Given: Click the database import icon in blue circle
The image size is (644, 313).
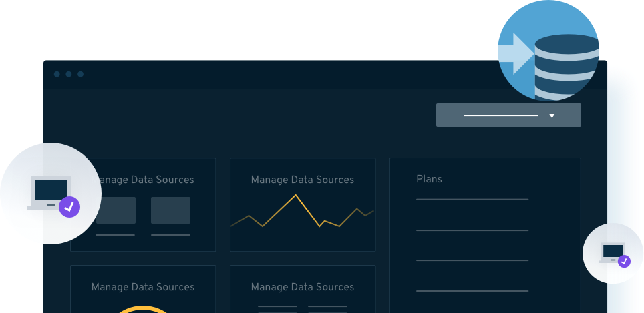Looking at the screenshot, I should 548,51.
